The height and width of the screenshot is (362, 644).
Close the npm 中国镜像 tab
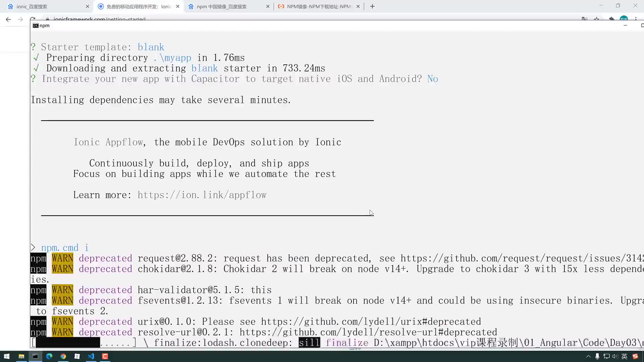click(268, 6)
